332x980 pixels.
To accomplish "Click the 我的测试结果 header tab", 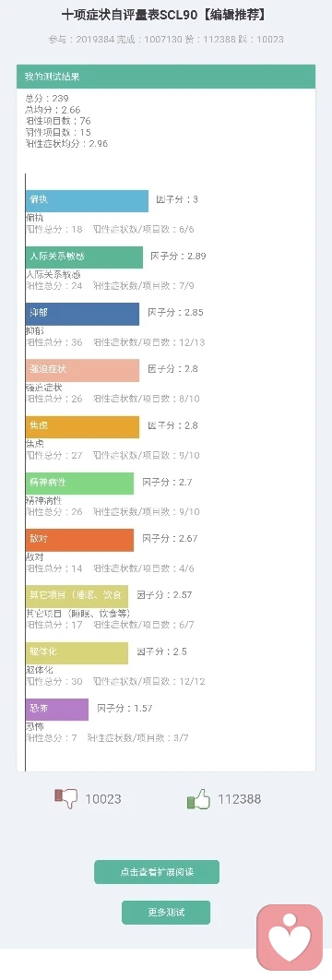I will [166, 77].
